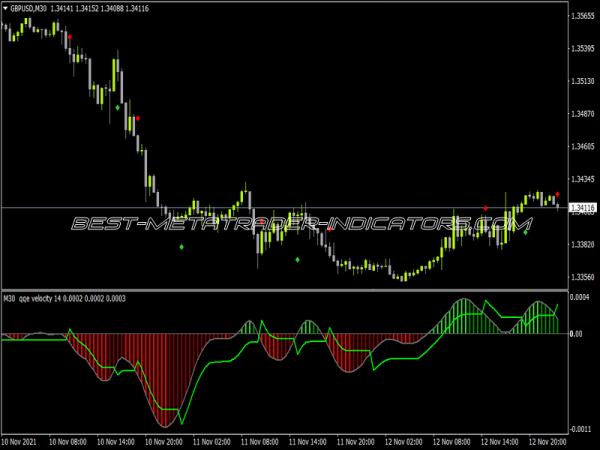
Task: Click the 1.34870 price scale label
Action: click(x=582, y=114)
